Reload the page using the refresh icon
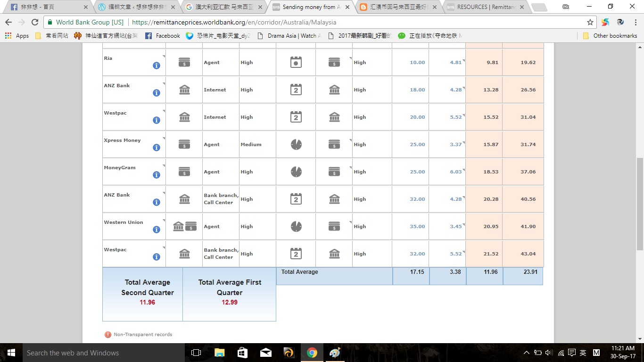Image resolution: width=644 pixels, height=362 pixels. point(35,22)
